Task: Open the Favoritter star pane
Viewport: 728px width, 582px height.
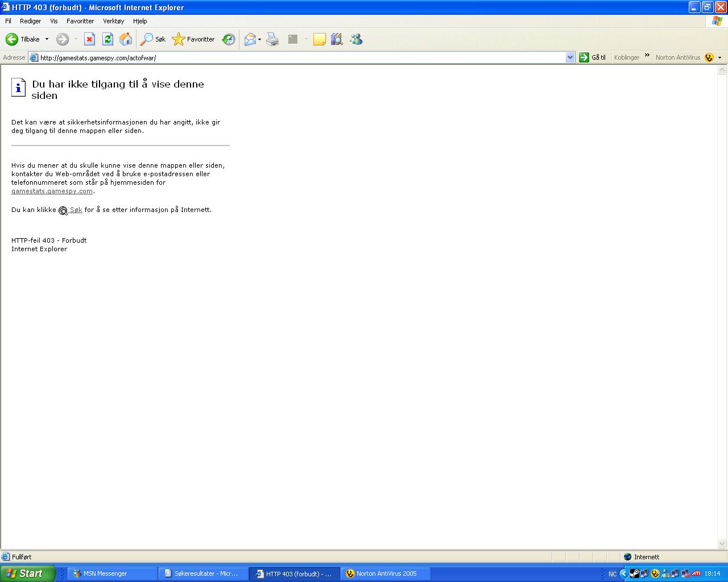Action: (x=193, y=39)
